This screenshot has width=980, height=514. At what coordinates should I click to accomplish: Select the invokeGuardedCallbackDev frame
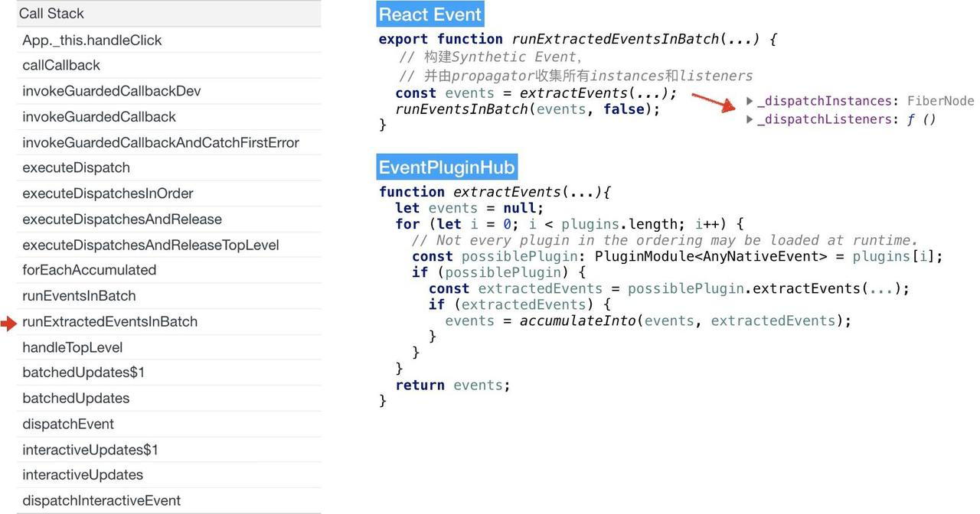click(168, 91)
